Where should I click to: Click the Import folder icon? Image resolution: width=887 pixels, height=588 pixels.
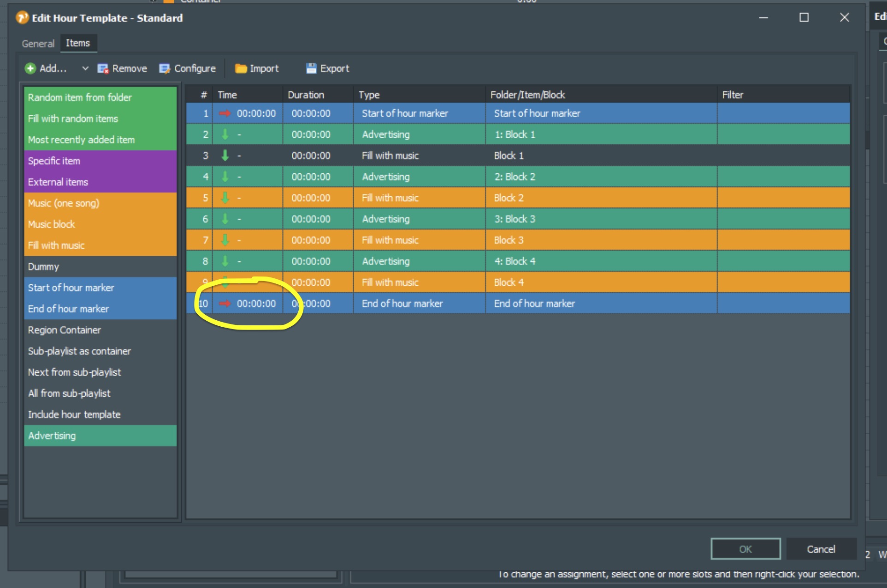[x=240, y=69]
